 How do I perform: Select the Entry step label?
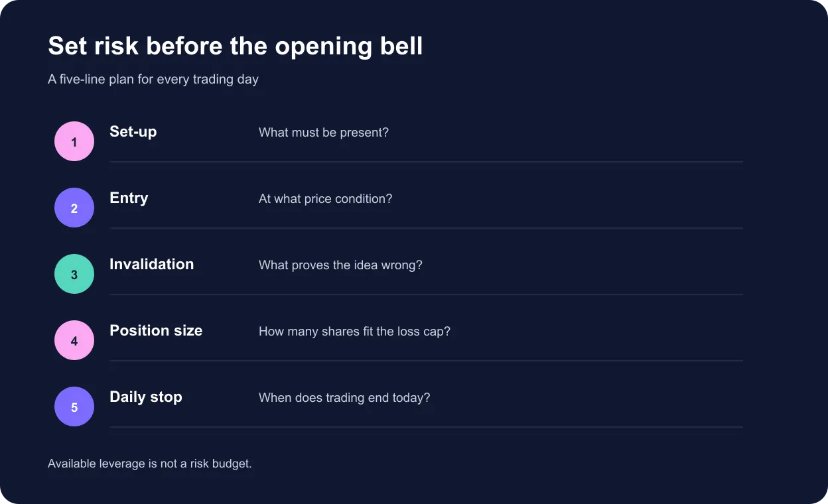tap(129, 198)
